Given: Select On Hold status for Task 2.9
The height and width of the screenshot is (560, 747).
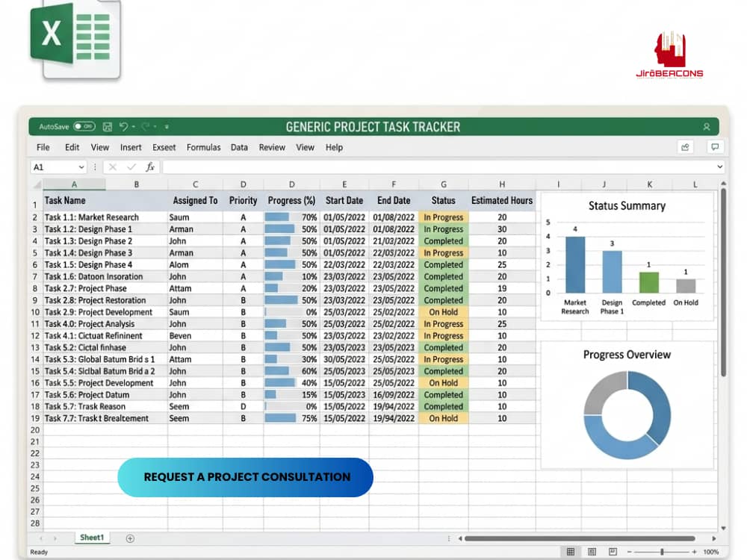Looking at the screenshot, I should click(444, 312).
